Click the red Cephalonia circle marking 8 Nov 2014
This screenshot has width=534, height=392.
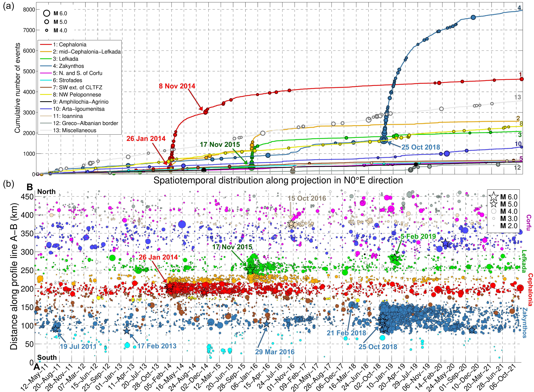click(x=206, y=112)
